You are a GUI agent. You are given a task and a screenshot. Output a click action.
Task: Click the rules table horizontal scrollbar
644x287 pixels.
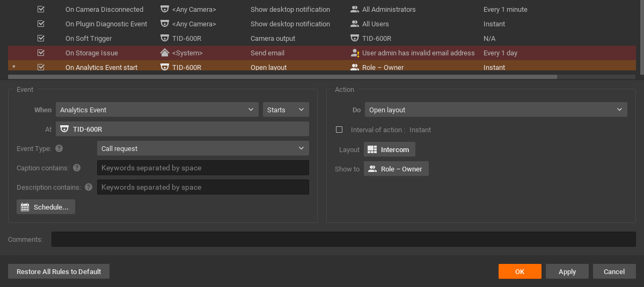(282, 77)
